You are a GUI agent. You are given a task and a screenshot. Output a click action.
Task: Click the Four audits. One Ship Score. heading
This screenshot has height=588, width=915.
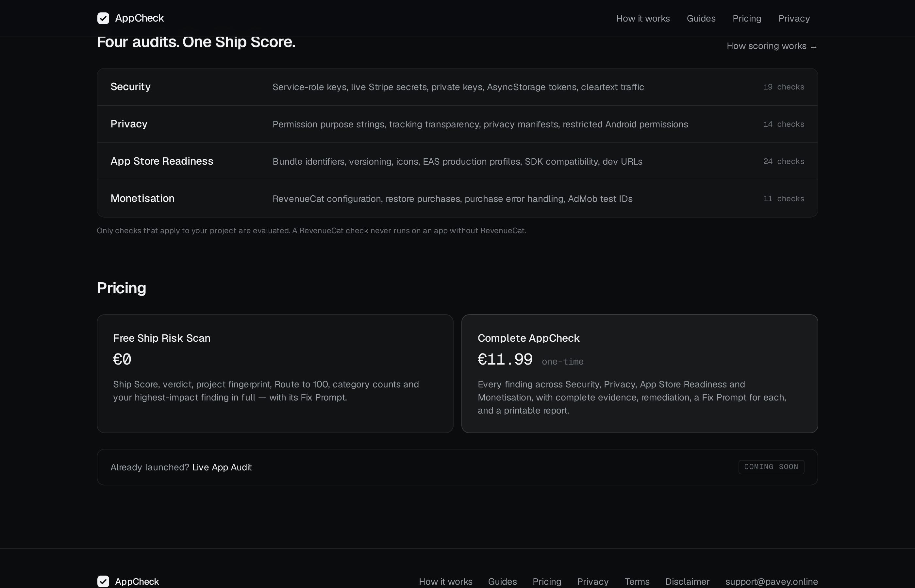[196, 42]
